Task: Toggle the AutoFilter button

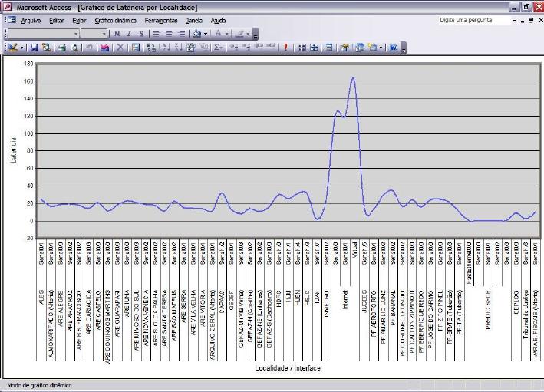Action: pyautogui.click(x=190, y=48)
